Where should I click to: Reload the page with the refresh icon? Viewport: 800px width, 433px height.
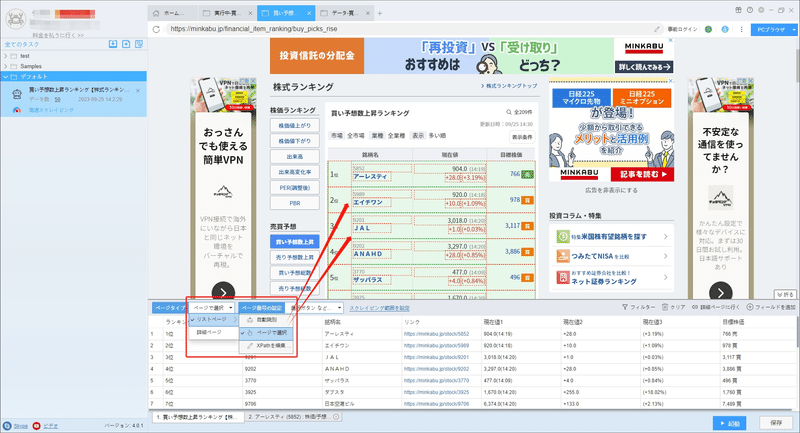tap(156, 30)
